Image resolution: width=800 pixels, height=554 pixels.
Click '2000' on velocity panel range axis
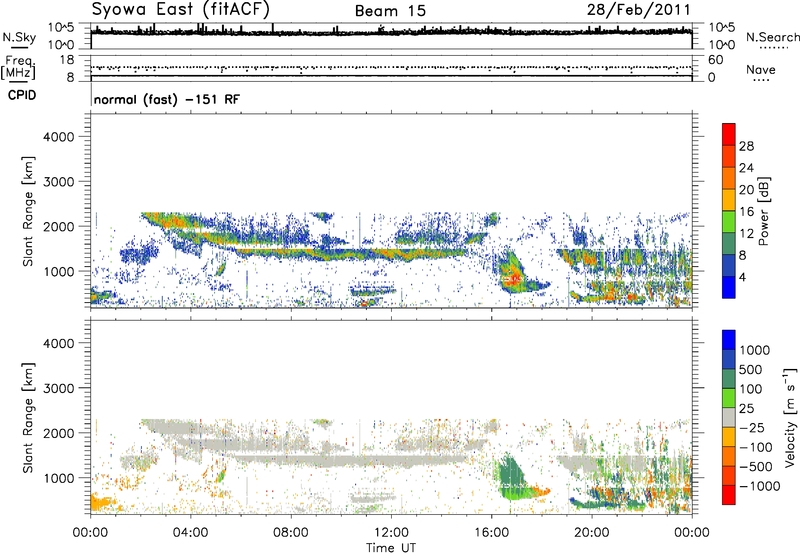point(59,433)
